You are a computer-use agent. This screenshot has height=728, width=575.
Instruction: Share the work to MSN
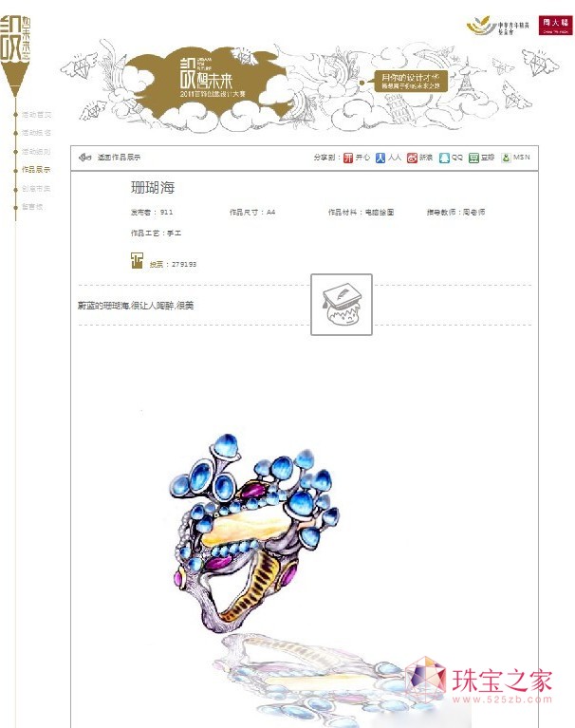pos(515,158)
